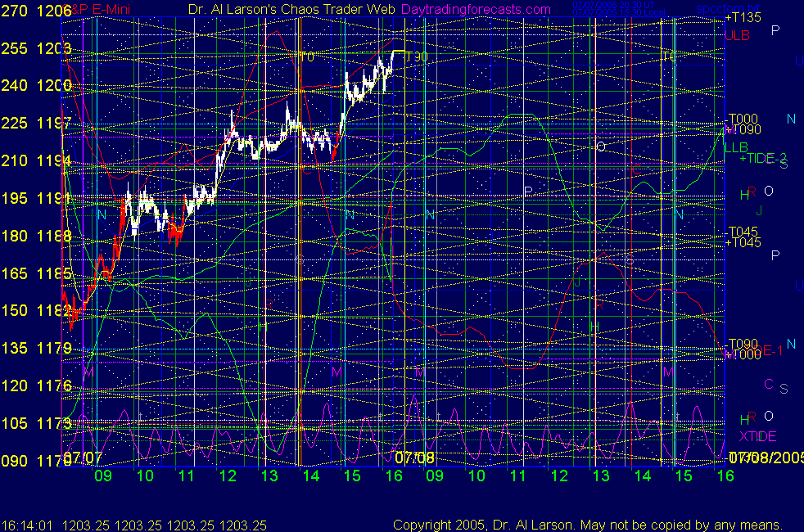Viewport: 804px width, 532px height.
Task: Click the "150 1182" price scale label
Action: [36, 310]
